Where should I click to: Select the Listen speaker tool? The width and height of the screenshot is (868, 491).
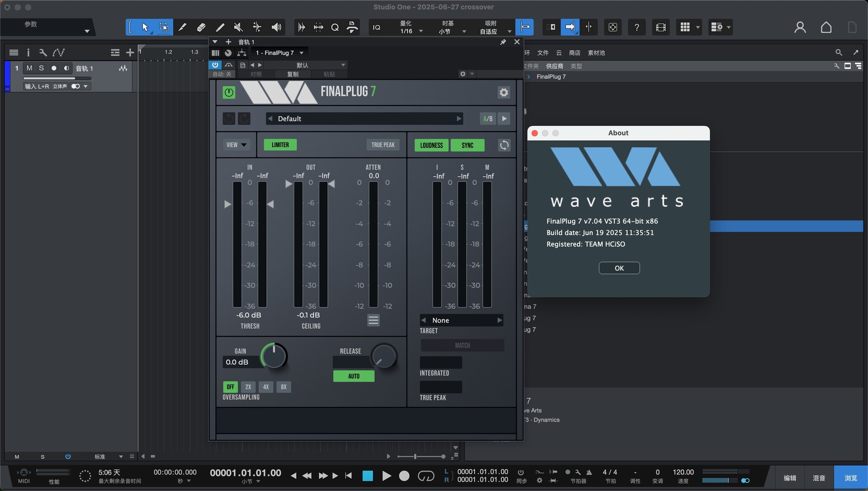(276, 27)
